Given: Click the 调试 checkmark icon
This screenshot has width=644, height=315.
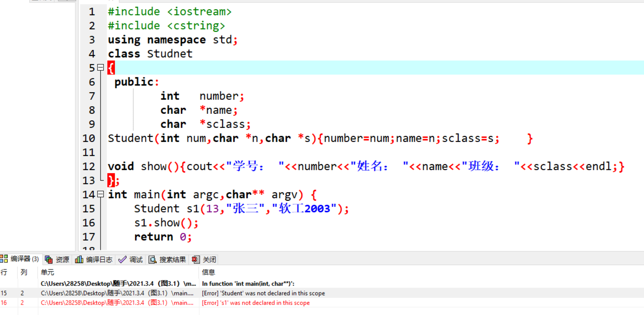Looking at the screenshot, I should click(x=122, y=259).
